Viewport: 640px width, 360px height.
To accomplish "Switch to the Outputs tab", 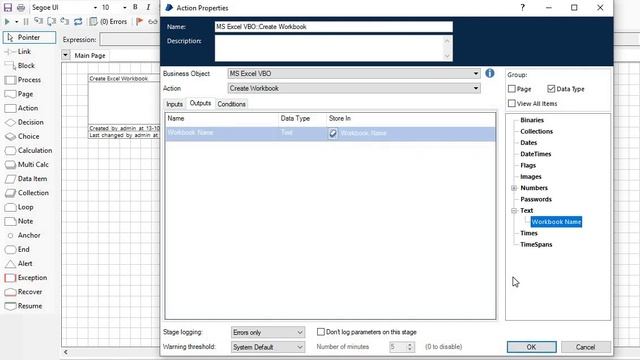I will point(200,103).
